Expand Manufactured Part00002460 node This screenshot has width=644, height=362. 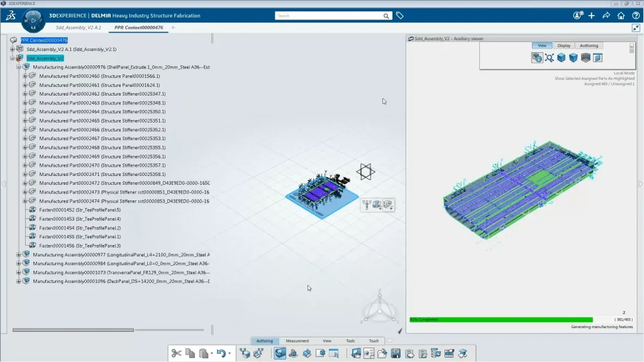[x=25, y=76]
